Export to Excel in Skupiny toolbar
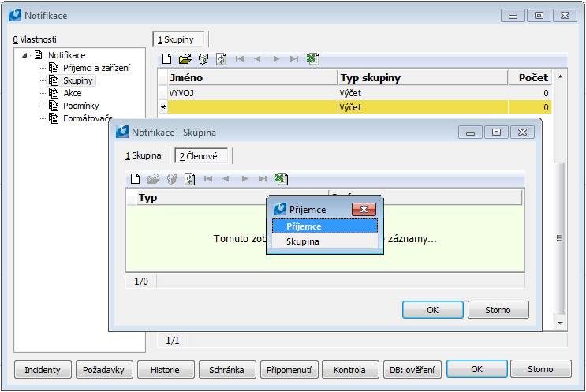The image size is (586, 392). pyautogui.click(x=313, y=59)
